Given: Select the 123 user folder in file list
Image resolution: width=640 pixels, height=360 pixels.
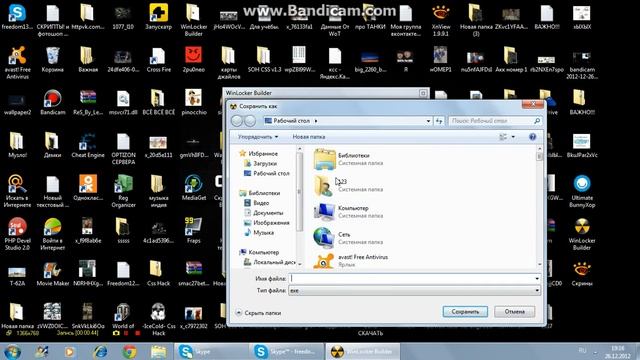Looking at the screenshot, I should tap(348, 186).
